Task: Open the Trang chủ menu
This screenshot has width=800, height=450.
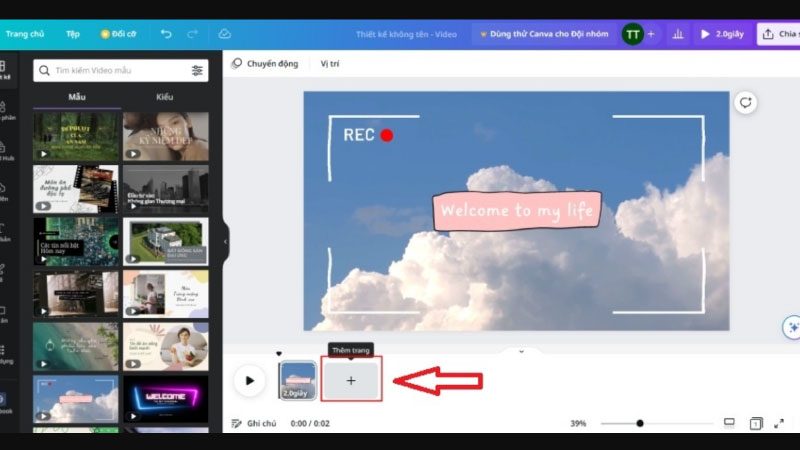Action: tap(25, 34)
